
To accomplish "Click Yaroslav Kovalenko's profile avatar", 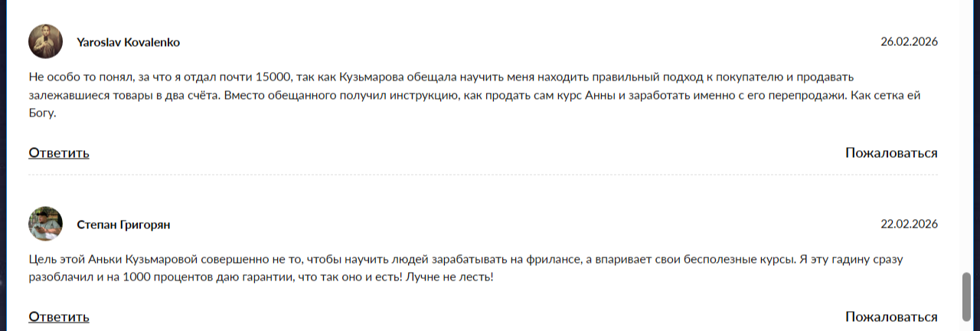I will click(45, 41).
